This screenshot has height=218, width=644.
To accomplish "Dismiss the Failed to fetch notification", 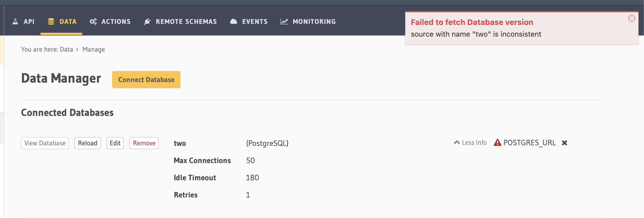I will [632, 18].
